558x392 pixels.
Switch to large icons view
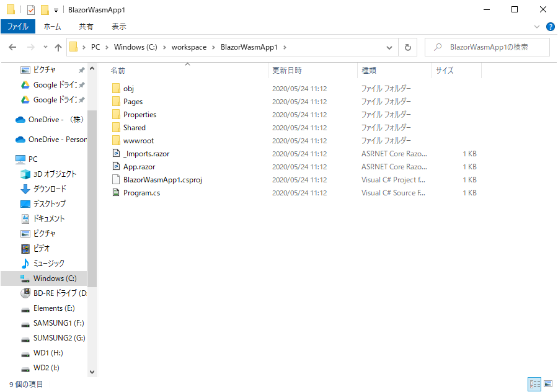(x=549, y=384)
